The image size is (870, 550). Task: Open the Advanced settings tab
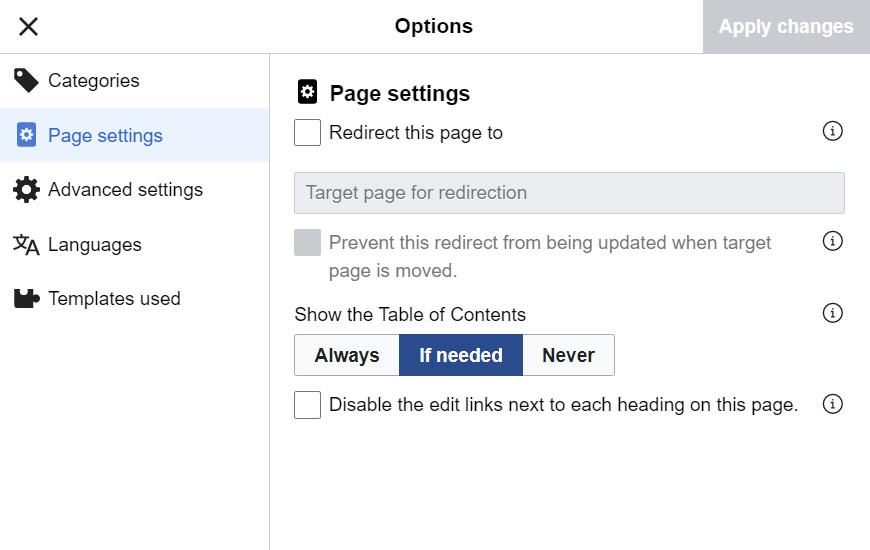[125, 190]
